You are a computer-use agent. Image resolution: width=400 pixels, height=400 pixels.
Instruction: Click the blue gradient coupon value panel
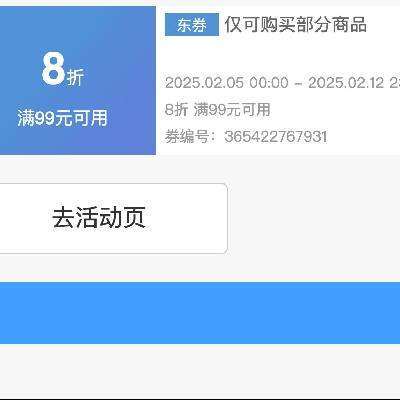78,80
